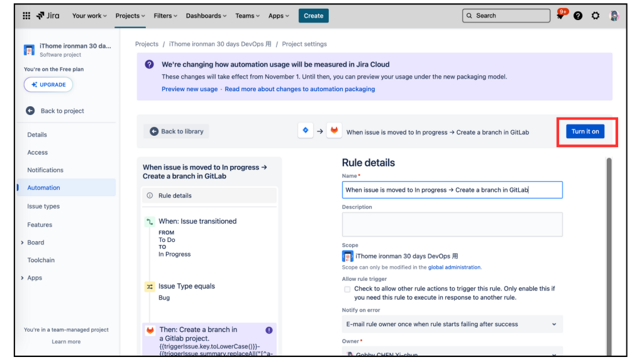Open the Teams dropdown menu
This screenshot has width=644, height=362.
247,16
